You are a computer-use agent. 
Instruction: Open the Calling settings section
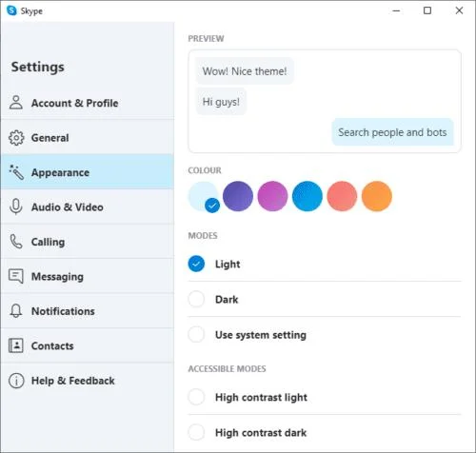[x=88, y=242]
